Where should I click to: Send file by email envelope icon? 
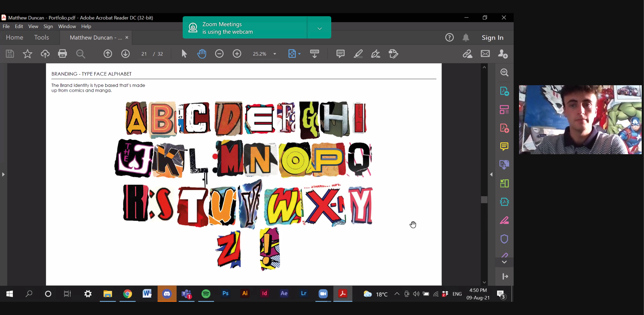[x=485, y=54]
